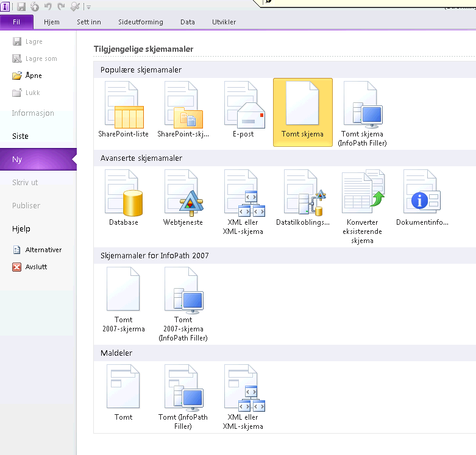476x455 pixels.
Task: Open the Informasjon section
Action: click(x=33, y=113)
